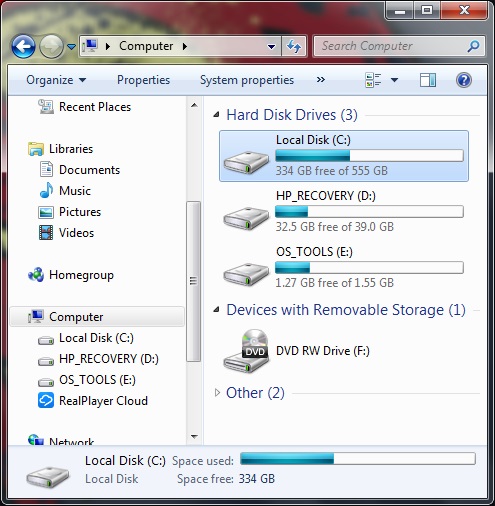Open the address bar previous locations dropdown
This screenshot has width=495, height=506.
pyautogui.click(x=272, y=46)
